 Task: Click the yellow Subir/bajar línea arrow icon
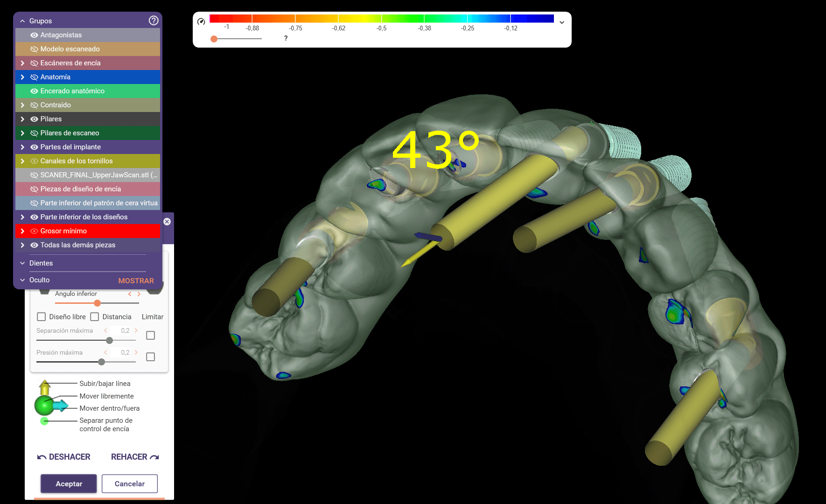(x=45, y=387)
